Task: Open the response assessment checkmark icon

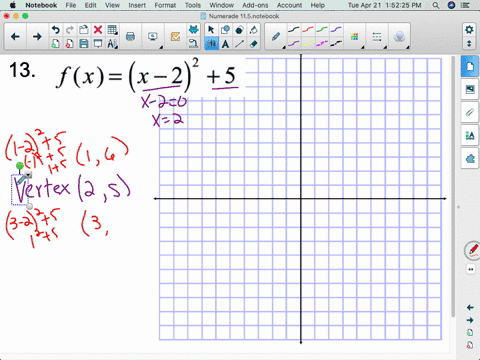Action: (x=176, y=37)
